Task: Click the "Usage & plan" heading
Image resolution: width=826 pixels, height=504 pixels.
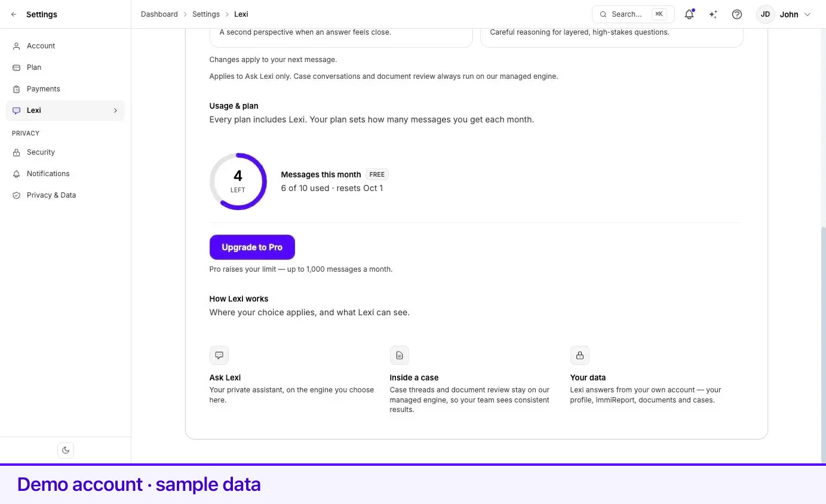Action: [234, 106]
